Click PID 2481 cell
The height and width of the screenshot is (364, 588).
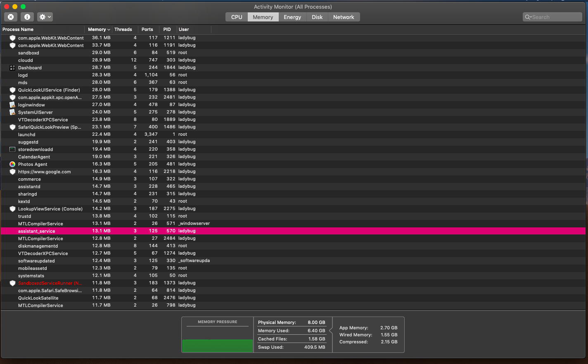(169, 97)
